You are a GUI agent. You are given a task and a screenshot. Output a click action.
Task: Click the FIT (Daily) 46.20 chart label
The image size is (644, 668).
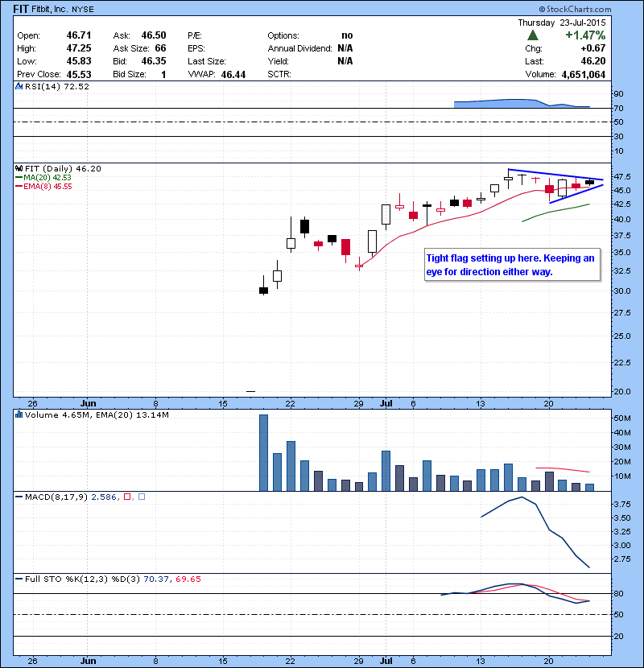click(x=63, y=169)
